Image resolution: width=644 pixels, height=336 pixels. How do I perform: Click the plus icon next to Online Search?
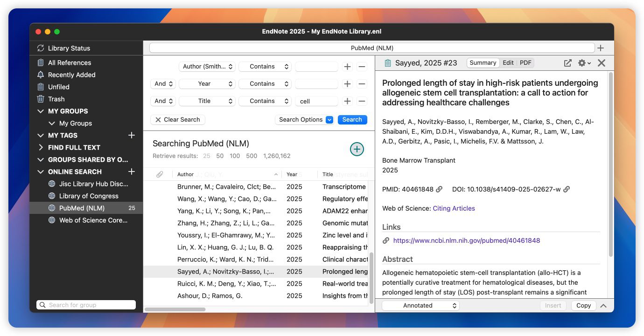click(132, 171)
